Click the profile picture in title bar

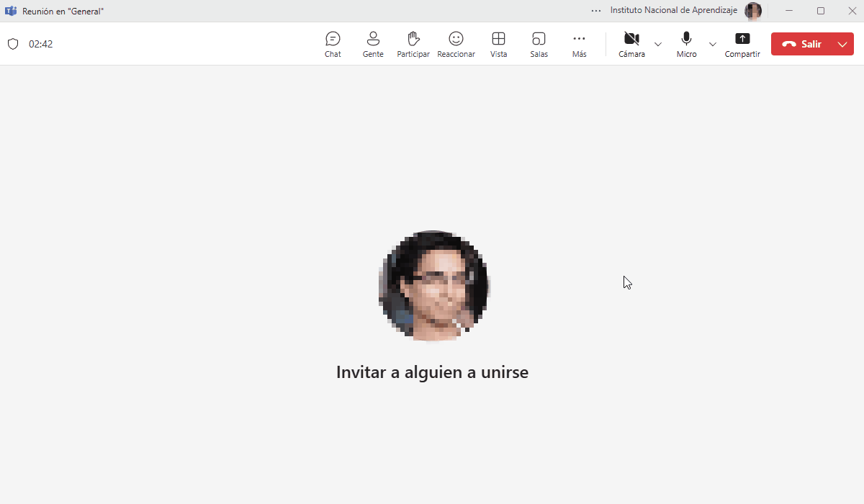pyautogui.click(x=753, y=11)
